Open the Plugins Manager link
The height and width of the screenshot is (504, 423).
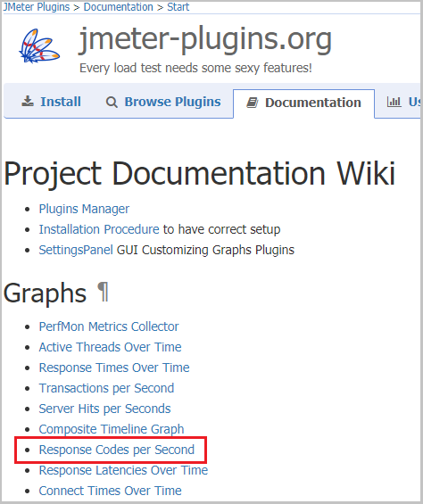click(84, 209)
